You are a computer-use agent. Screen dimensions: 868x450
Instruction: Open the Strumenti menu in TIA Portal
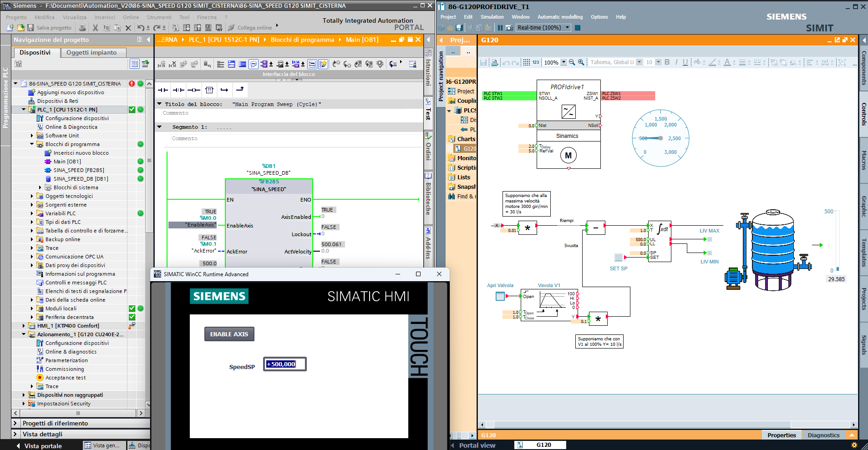pyautogui.click(x=159, y=17)
